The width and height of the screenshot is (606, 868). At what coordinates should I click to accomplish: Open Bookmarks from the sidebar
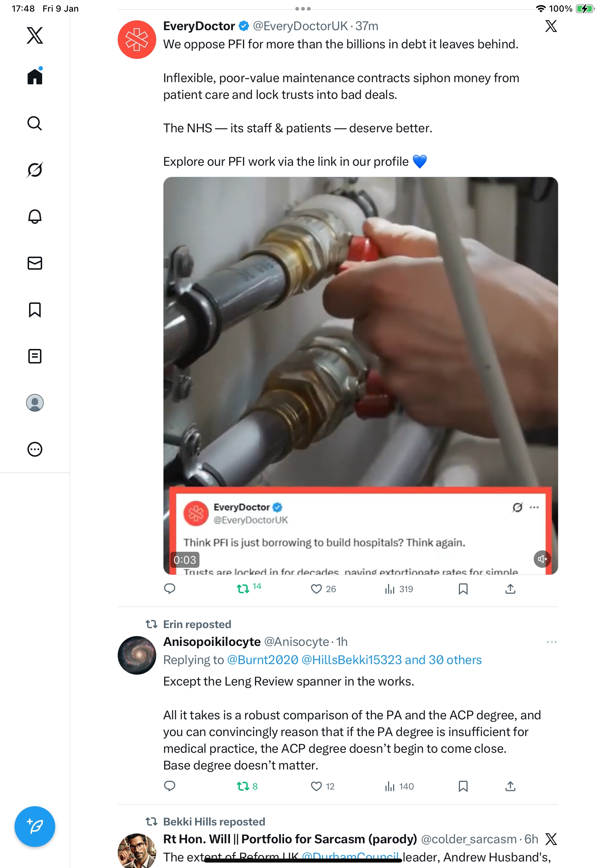point(35,310)
